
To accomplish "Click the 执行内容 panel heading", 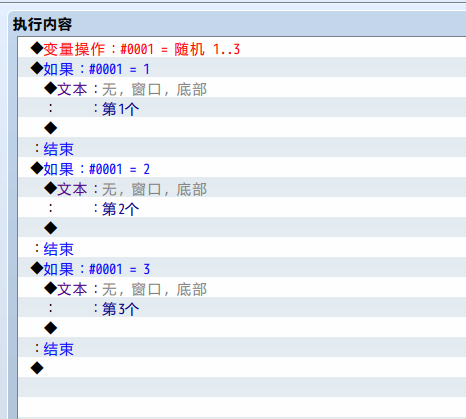I will (x=42, y=24).
